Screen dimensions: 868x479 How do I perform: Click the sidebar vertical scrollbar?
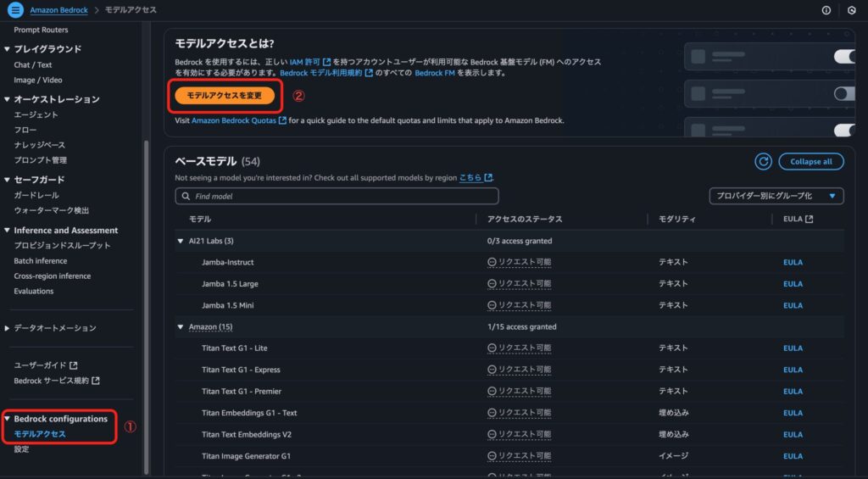coord(146,308)
